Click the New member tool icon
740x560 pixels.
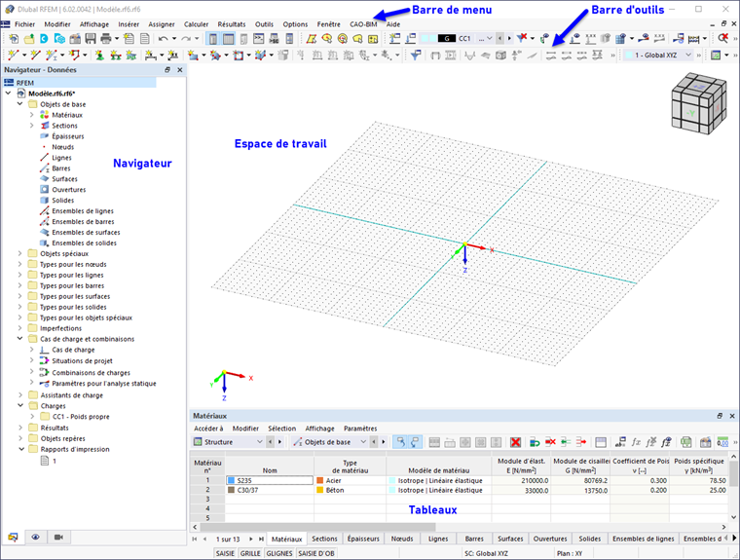51,56
